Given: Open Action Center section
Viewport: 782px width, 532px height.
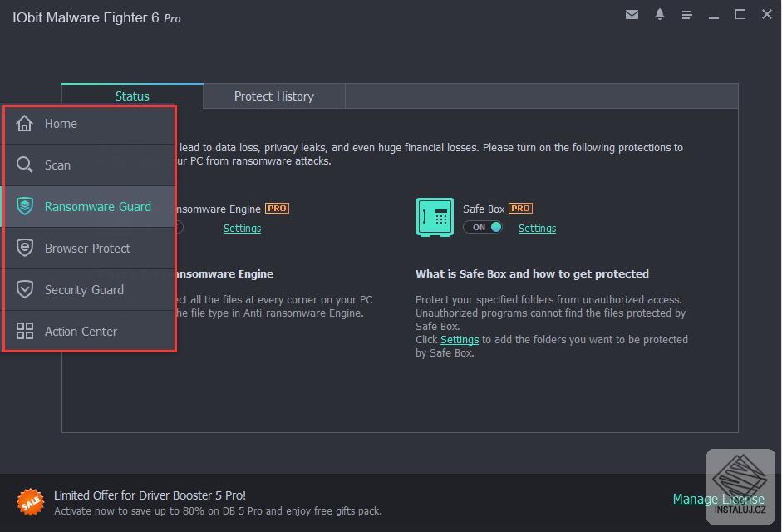Looking at the screenshot, I should click(89, 331).
